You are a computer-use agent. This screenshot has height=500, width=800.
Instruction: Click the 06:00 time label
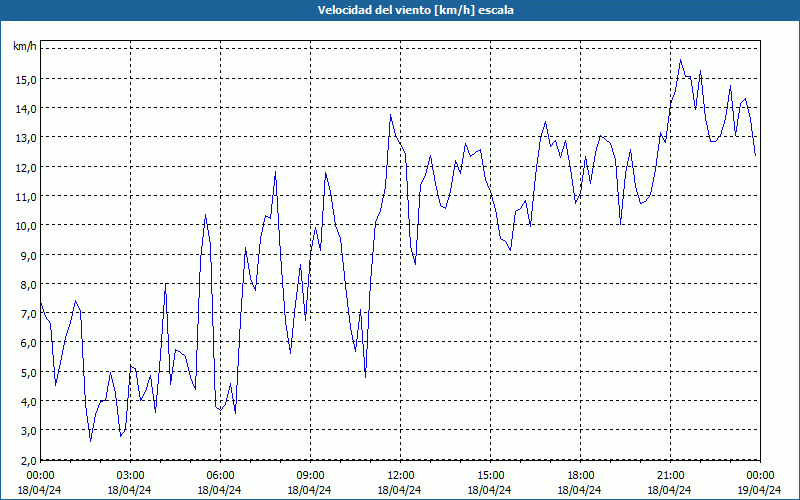[220, 476]
